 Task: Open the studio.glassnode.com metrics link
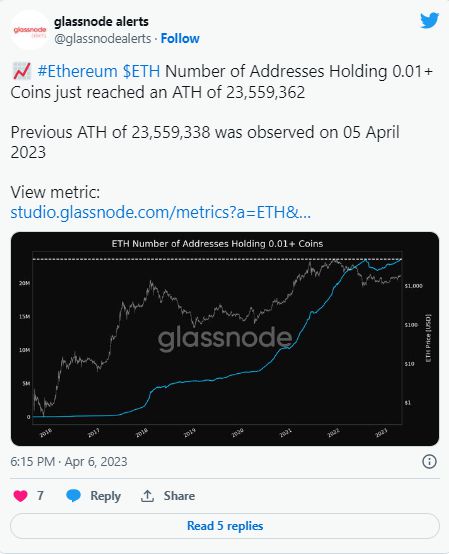tap(161, 212)
